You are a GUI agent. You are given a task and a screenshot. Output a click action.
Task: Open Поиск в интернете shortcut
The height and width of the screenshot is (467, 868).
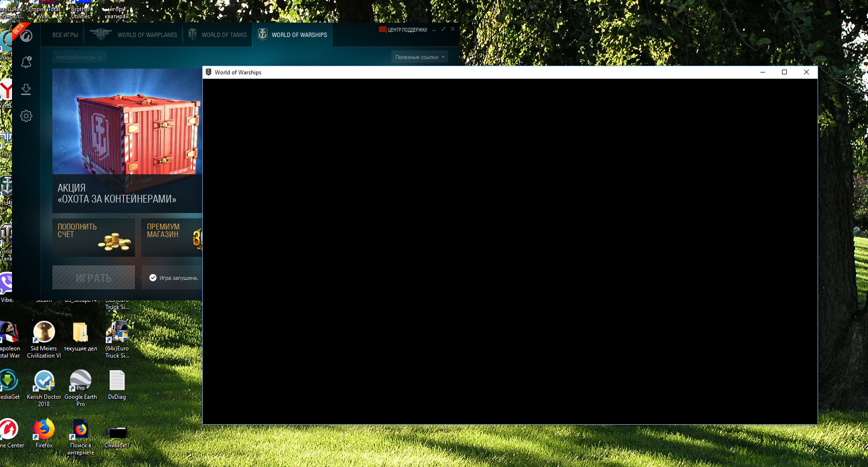coord(80,437)
